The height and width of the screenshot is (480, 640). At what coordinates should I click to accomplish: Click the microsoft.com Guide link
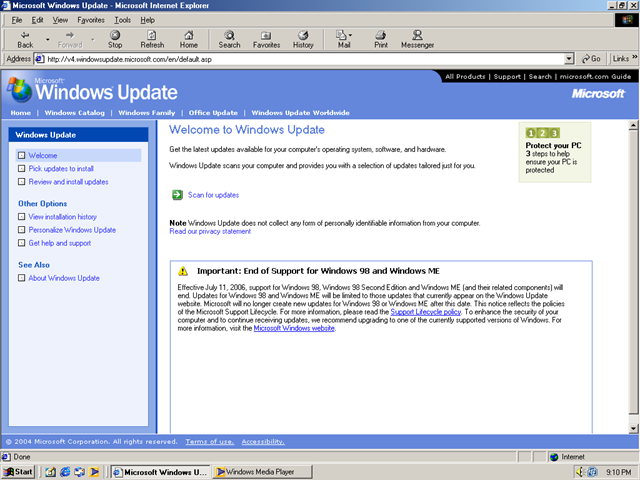click(595, 76)
